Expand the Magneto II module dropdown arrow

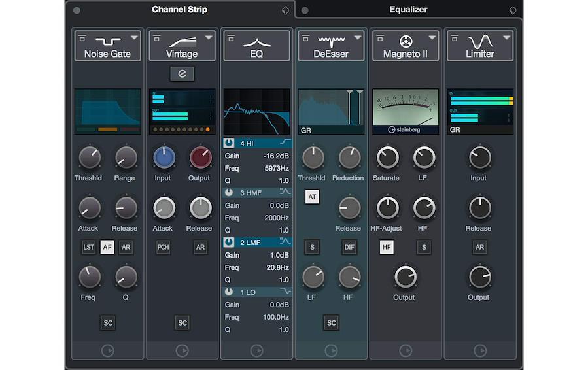(432, 38)
